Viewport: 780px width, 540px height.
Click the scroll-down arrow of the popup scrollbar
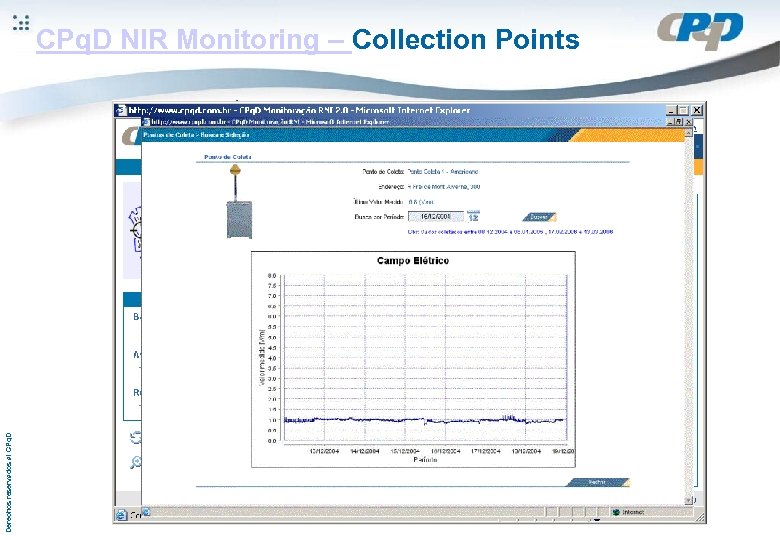(689, 500)
